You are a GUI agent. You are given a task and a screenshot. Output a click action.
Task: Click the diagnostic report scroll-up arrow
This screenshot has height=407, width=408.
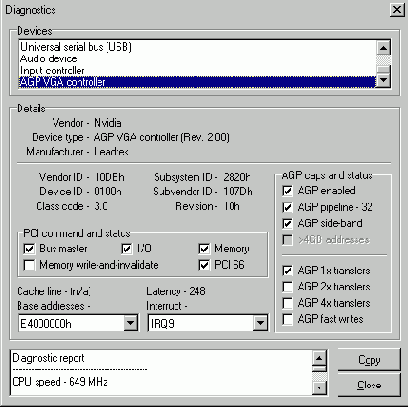(319, 359)
